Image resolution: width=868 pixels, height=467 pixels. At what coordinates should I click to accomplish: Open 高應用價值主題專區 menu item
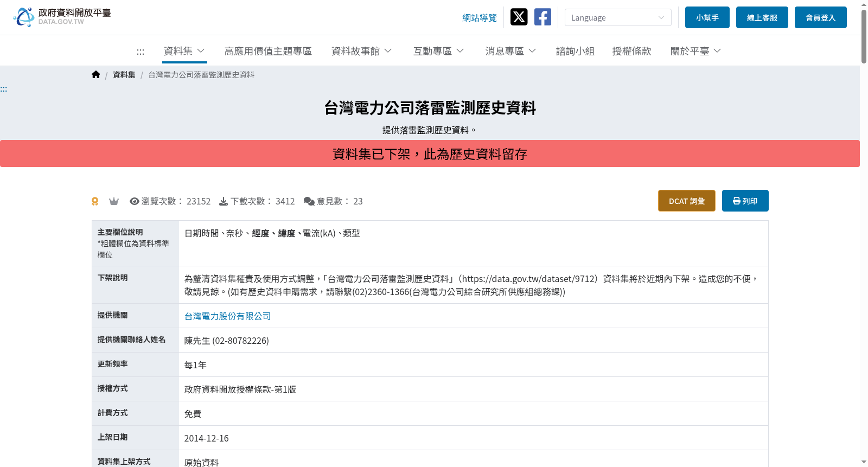(x=268, y=51)
